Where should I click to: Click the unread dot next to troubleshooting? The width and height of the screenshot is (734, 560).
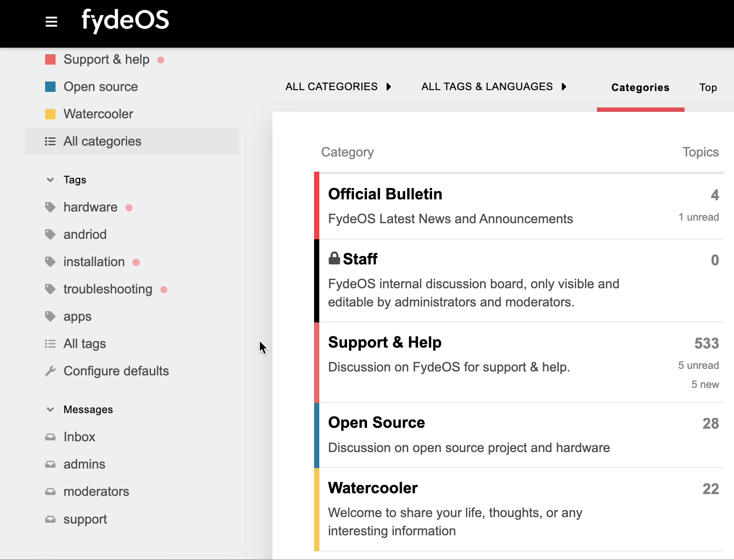coord(164,290)
